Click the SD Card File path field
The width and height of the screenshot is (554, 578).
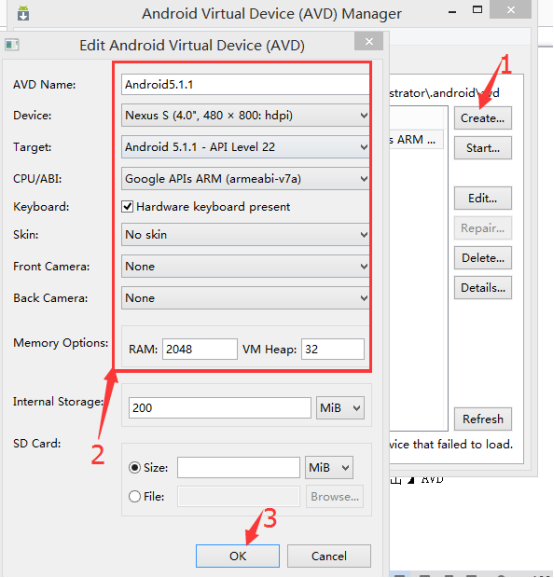coord(238,497)
